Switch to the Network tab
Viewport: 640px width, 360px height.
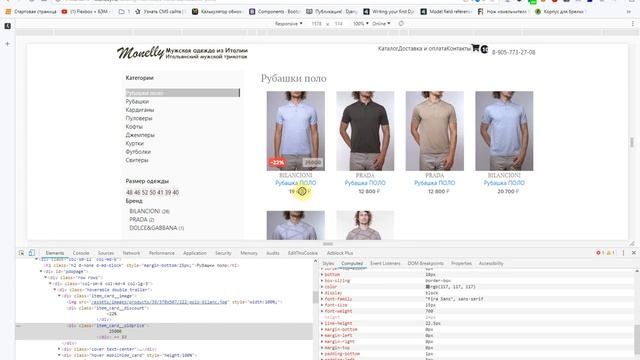click(131, 253)
